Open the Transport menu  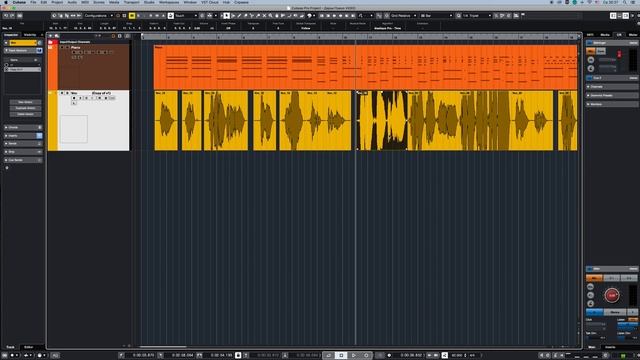[x=131, y=2]
